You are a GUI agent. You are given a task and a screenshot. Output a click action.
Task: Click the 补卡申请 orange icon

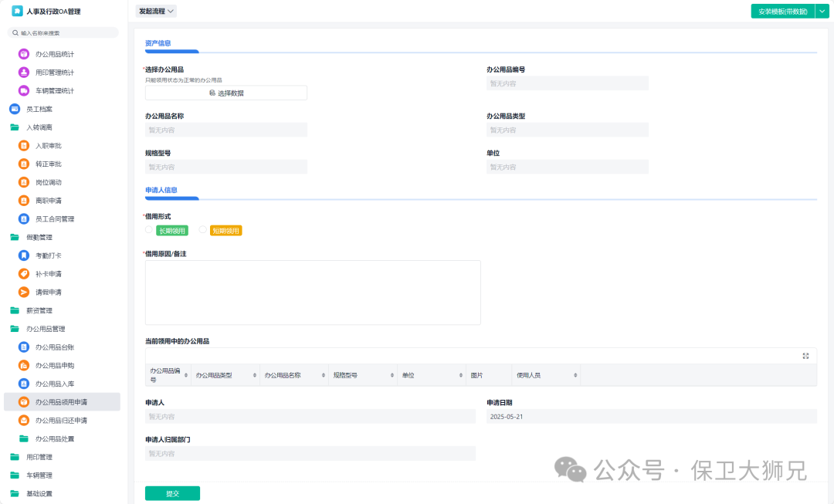(x=24, y=274)
